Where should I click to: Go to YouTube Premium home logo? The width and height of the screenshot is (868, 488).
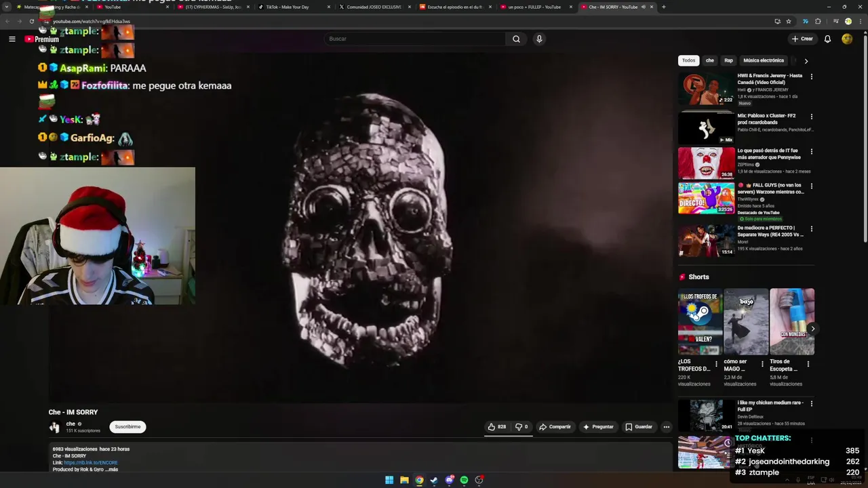tap(41, 39)
